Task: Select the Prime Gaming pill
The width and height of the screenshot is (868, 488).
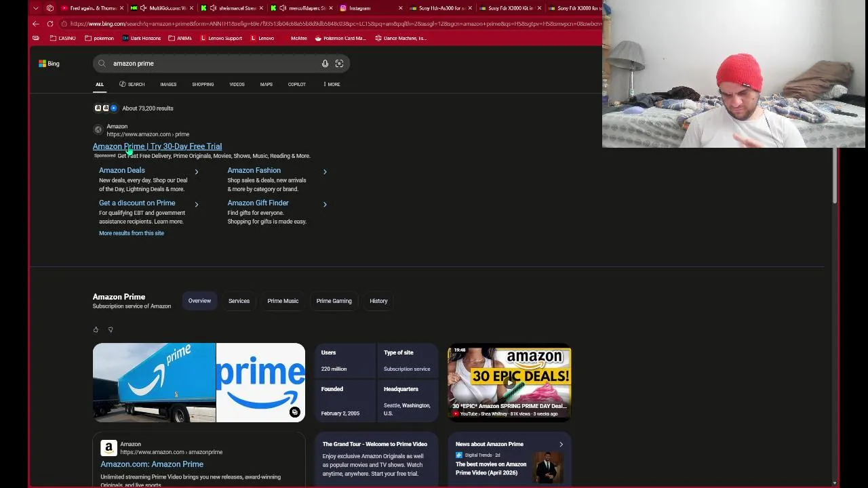Action: pyautogui.click(x=334, y=301)
